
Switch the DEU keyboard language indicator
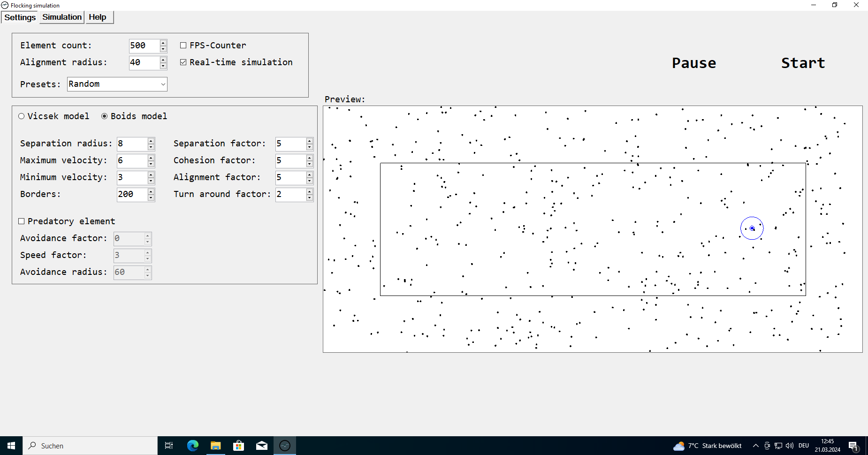(804, 446)
